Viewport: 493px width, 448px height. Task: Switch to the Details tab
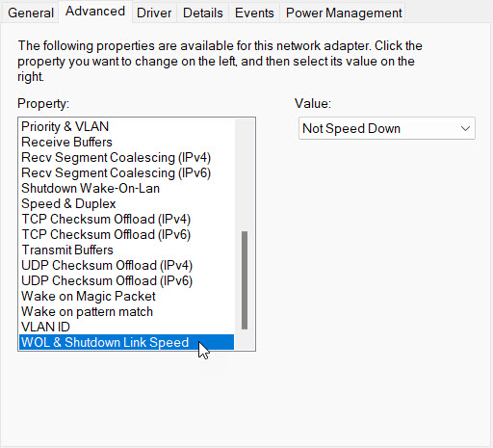coord(203,13)
